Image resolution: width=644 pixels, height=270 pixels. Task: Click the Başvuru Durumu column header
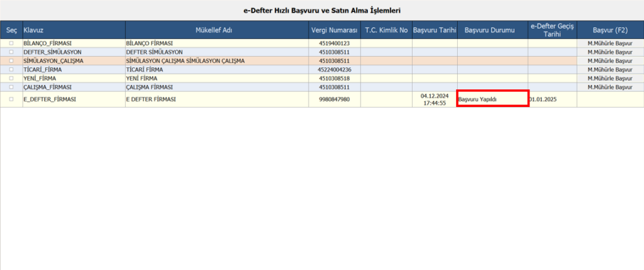pos(492,30)
